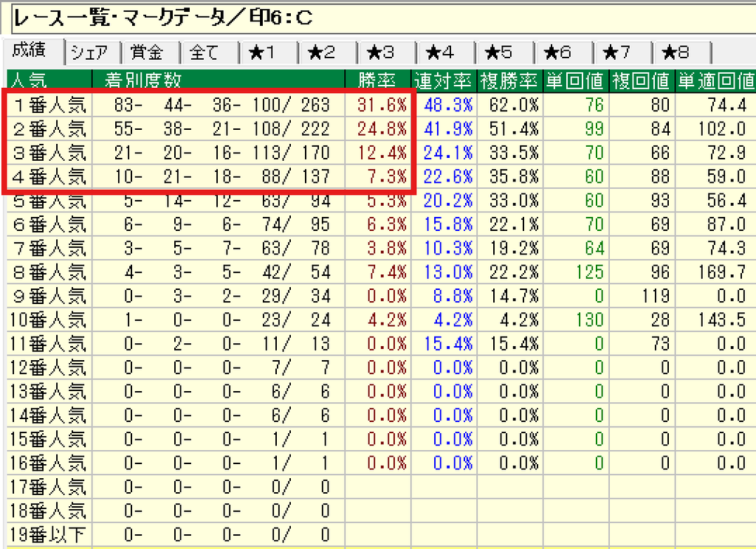This screenshot has height=549, width=756.
Task: Click the 31.6% win rate cell
Action: 378,105
